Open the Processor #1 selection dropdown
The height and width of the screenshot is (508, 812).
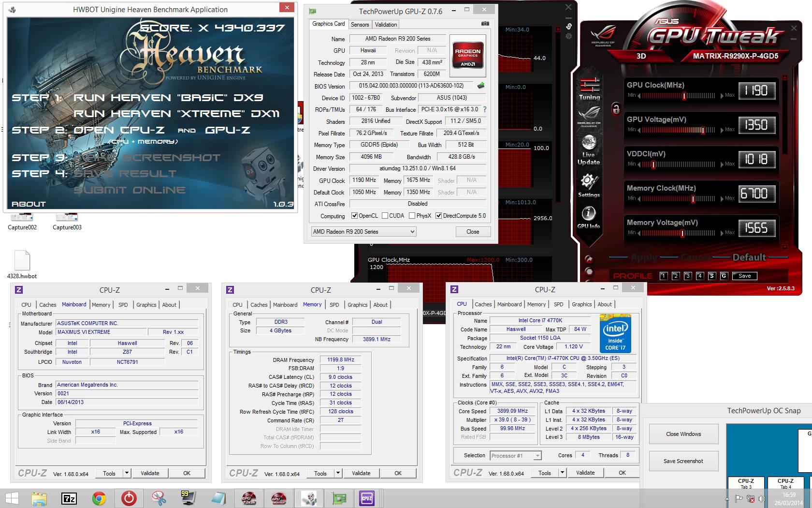pyautogui.click(x=515, y=456)
